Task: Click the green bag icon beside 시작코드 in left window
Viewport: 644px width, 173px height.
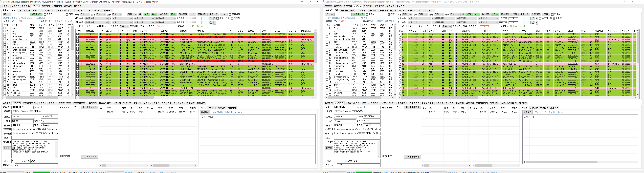Action: coord(211,18)
